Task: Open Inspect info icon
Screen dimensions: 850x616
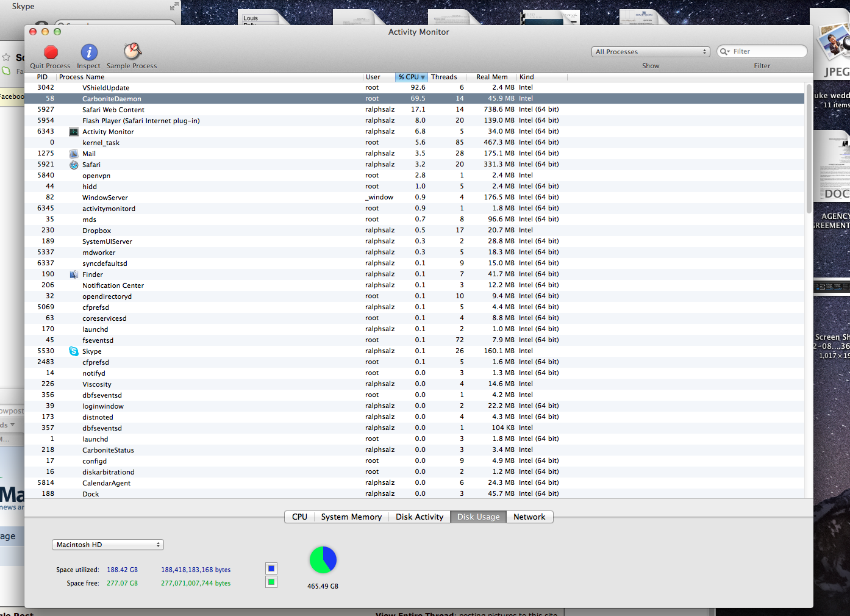Action: 89,52
